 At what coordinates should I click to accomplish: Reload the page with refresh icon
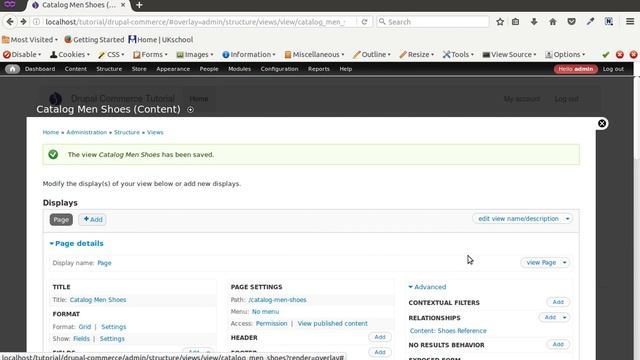pyautogui.click(x=364, y=22)
